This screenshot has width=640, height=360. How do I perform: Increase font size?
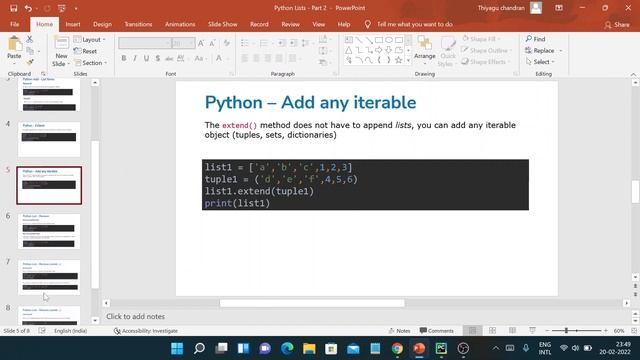[x=201, y=43]
